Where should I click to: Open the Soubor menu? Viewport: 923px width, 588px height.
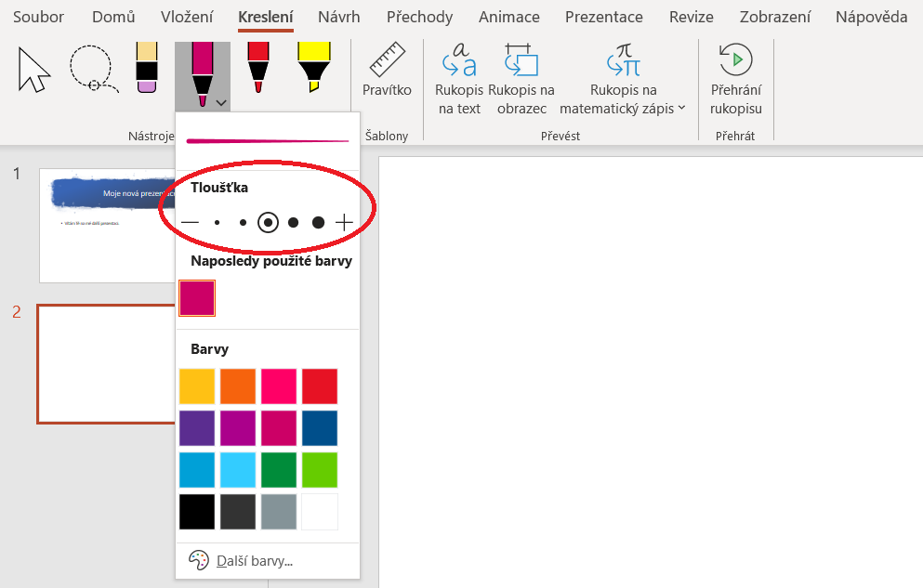pyautogui.click(x=38, y=17)
